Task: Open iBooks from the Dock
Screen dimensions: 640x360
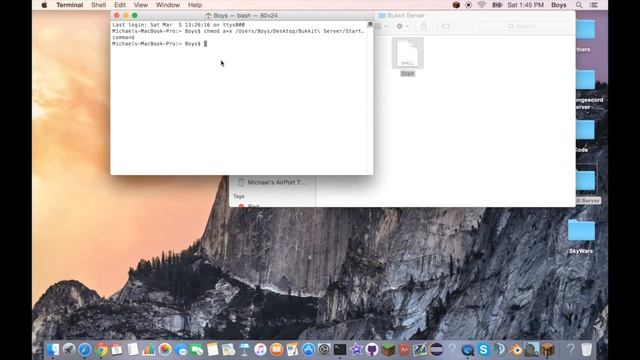Action: pos(276,350)
